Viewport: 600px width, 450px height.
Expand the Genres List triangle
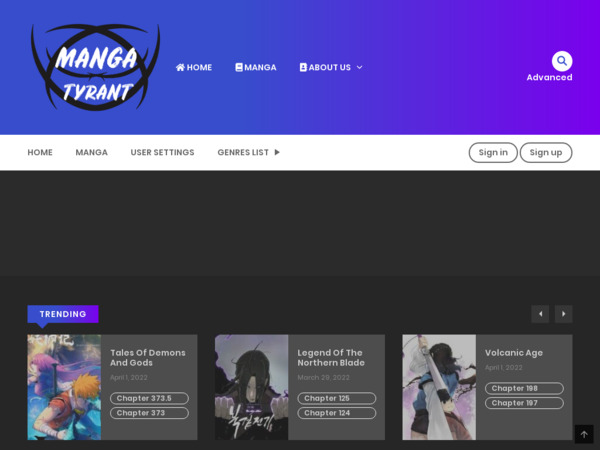277,152
